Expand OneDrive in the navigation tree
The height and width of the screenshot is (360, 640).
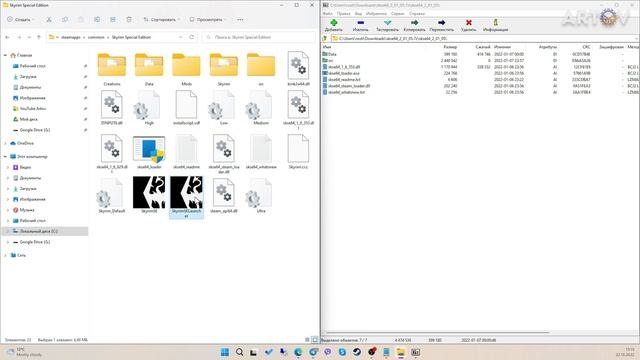[5, 143]
